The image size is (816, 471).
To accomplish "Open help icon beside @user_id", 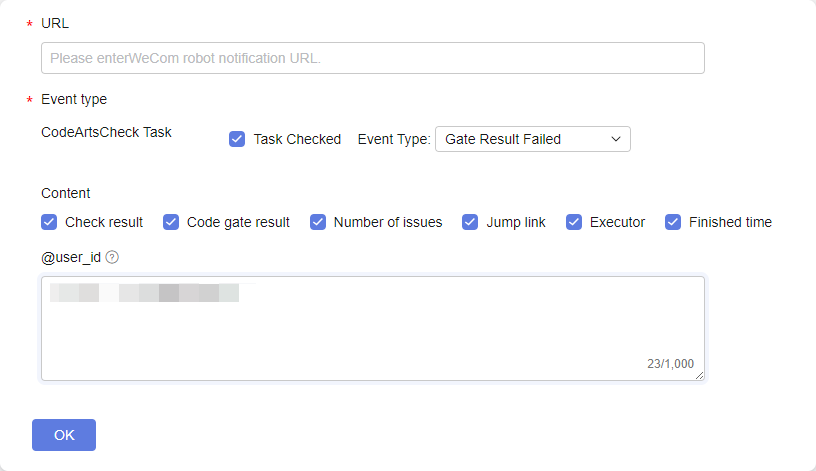I will pos(112,257).
